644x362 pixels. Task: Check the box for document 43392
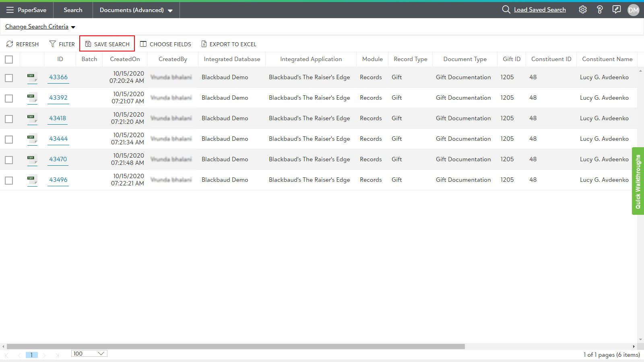coord(9,99)
